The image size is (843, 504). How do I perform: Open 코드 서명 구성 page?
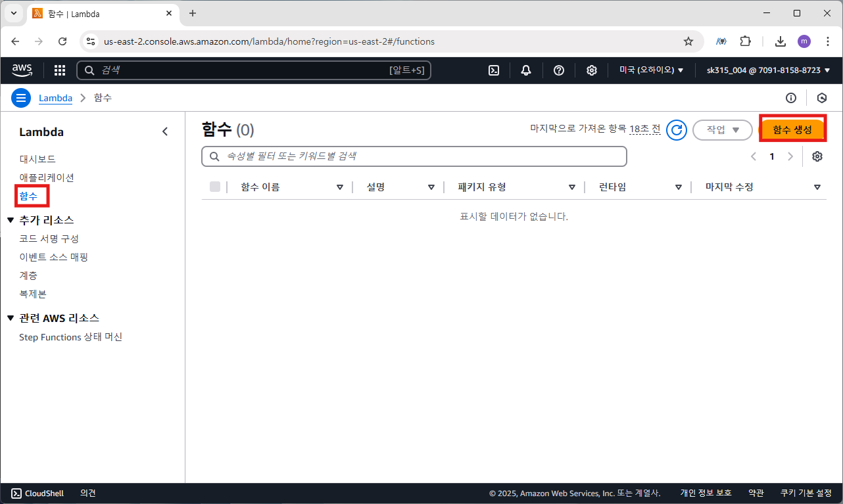(49, 239)
